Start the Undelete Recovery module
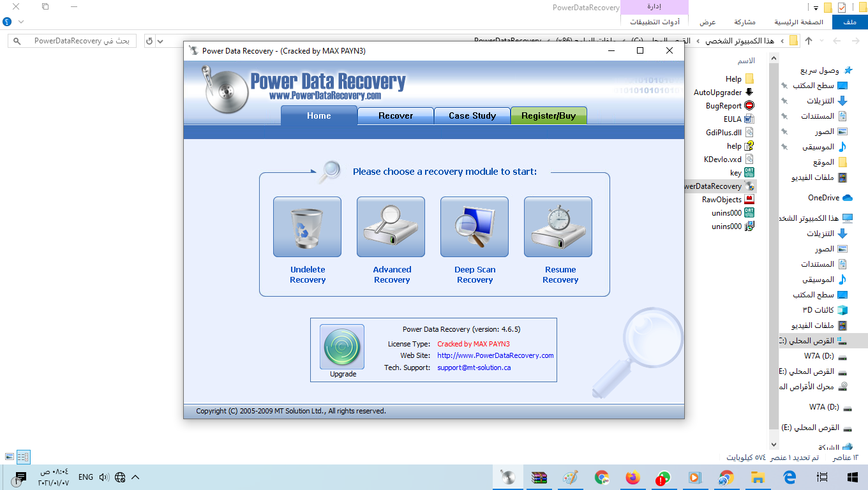Screen dimensions: 868x490 pos(307,227)
